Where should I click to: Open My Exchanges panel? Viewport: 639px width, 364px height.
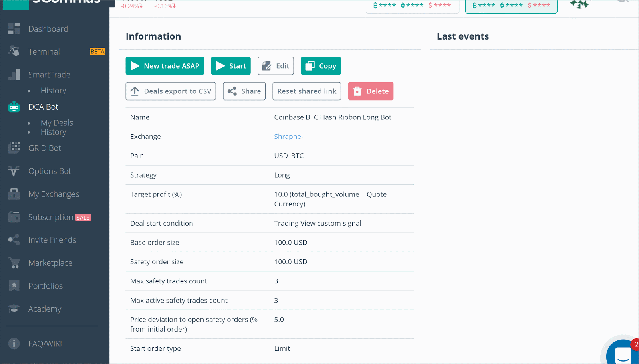coord(14,194)
